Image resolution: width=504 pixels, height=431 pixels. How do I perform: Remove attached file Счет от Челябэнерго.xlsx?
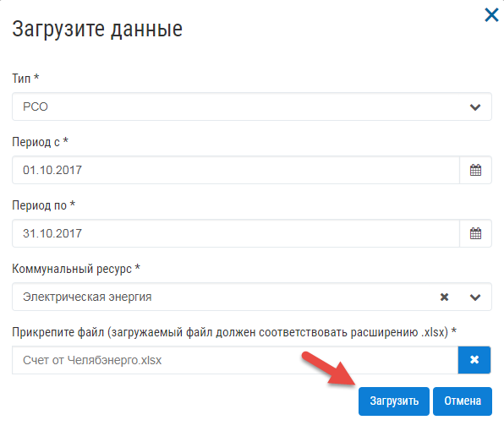474,360
